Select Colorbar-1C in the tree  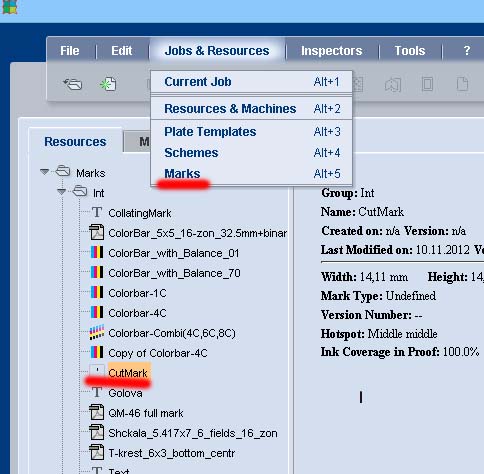(x=137, y=293)
